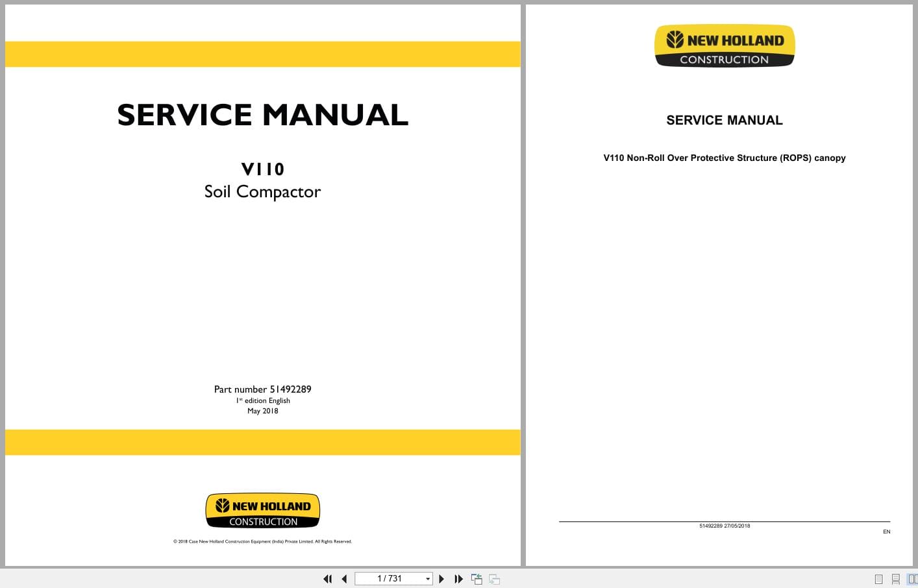
Task: Go to the previous page
Action: [x=344, y=579]
